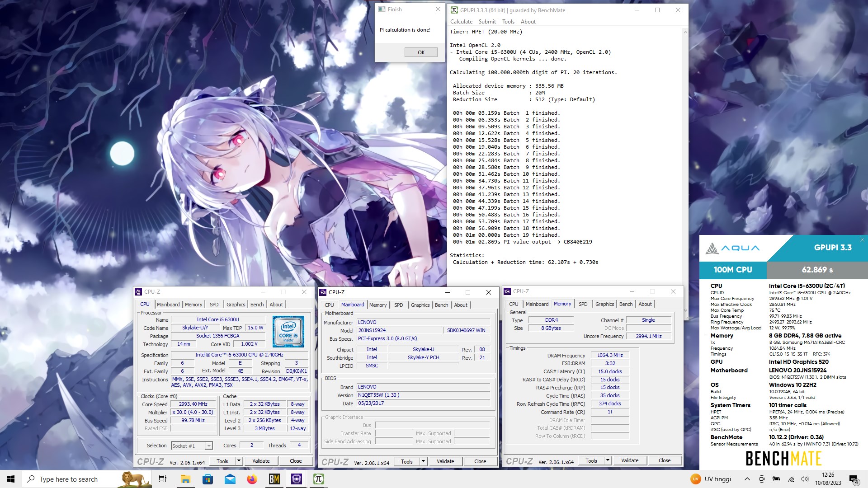This screenshot has height=488, width=868.
Task: Select CPU tab in middle CPU-Z window
Action: point(329,305)
